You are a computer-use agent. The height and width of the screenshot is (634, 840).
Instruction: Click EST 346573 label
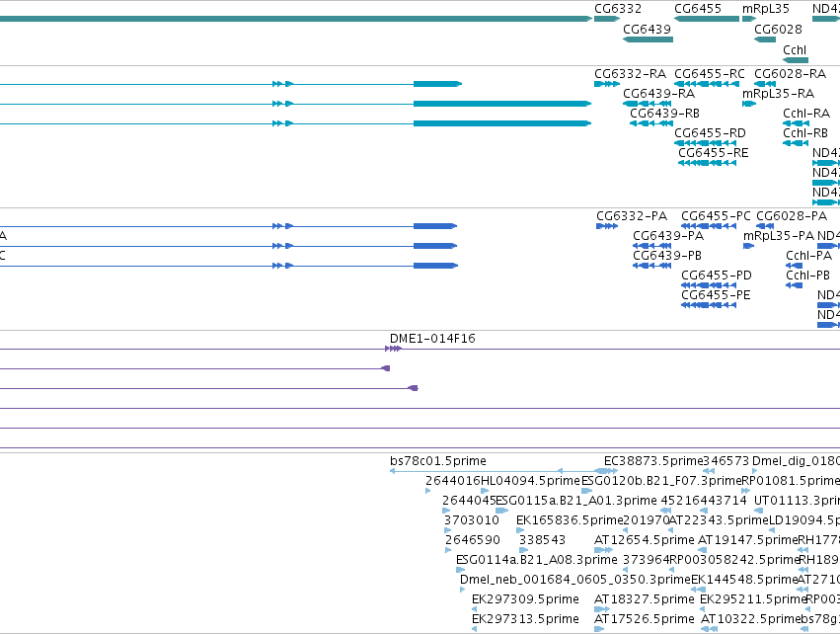pos(725,461)
